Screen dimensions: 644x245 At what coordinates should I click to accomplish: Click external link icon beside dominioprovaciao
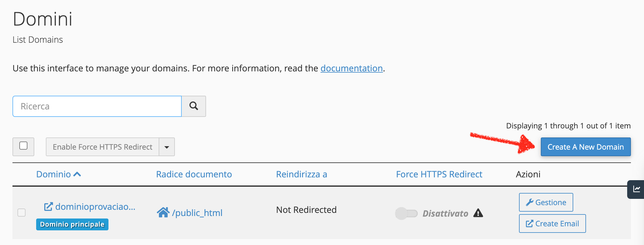coord(48,207)
